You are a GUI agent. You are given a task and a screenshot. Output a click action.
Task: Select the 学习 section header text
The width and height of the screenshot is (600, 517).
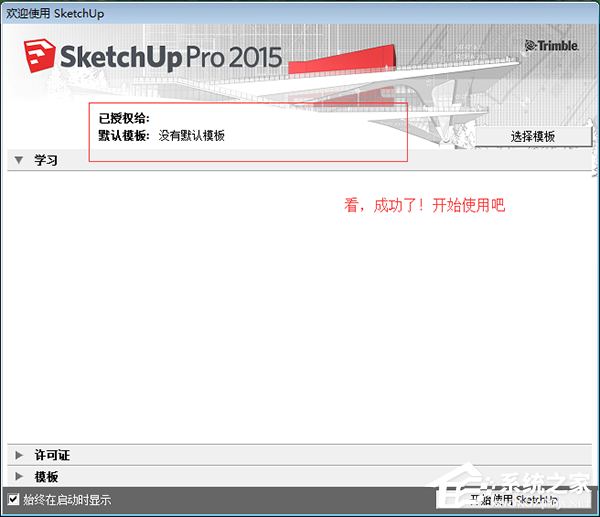click(46, 160)
